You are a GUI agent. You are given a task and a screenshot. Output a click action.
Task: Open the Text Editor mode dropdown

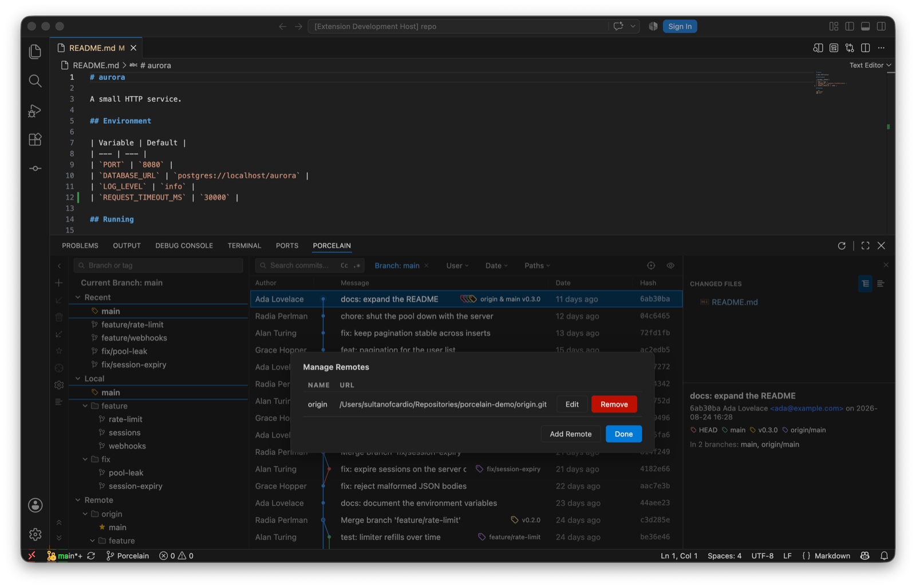[870, 65]
